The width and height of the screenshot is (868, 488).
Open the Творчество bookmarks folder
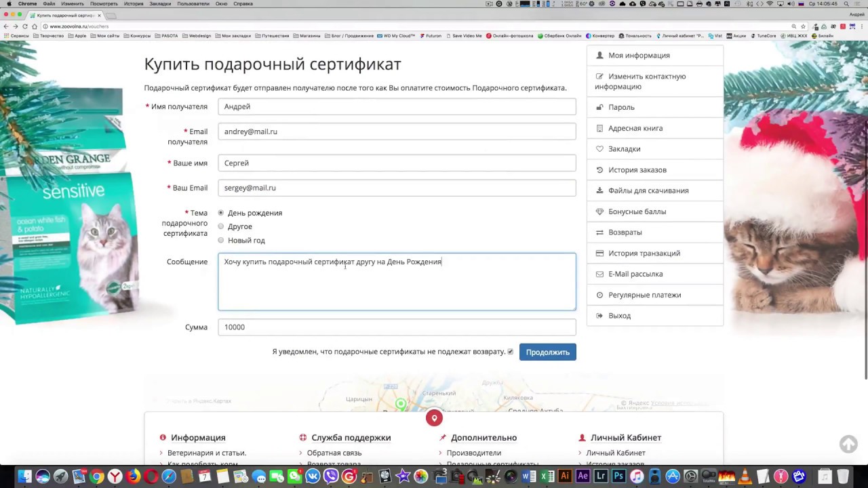(x=49, y=36)
